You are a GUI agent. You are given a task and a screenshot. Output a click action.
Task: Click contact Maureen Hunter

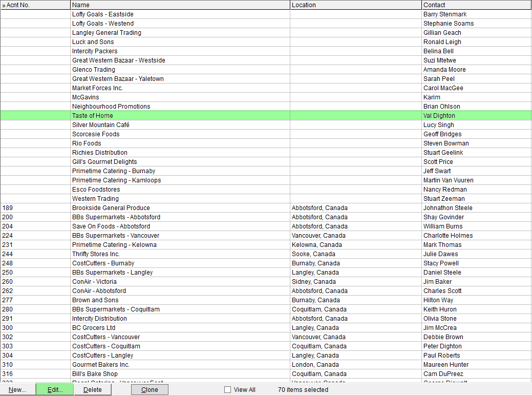(446, 364)
